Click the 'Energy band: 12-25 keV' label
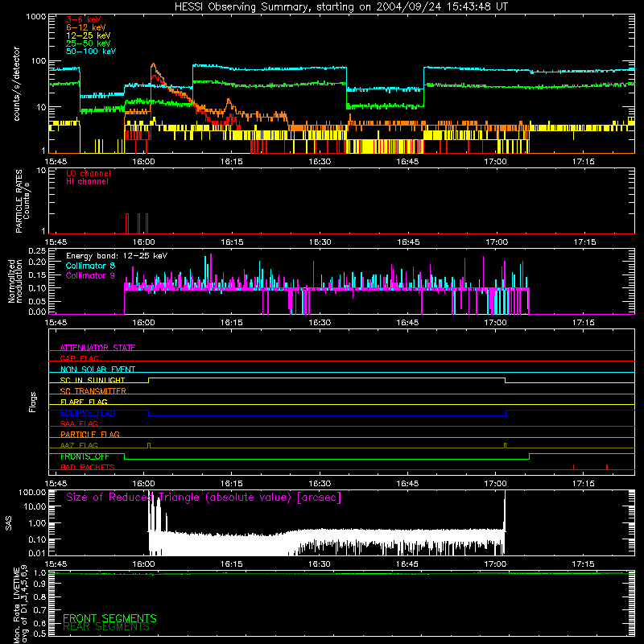The image size is (644, 644). coord(117,256)
